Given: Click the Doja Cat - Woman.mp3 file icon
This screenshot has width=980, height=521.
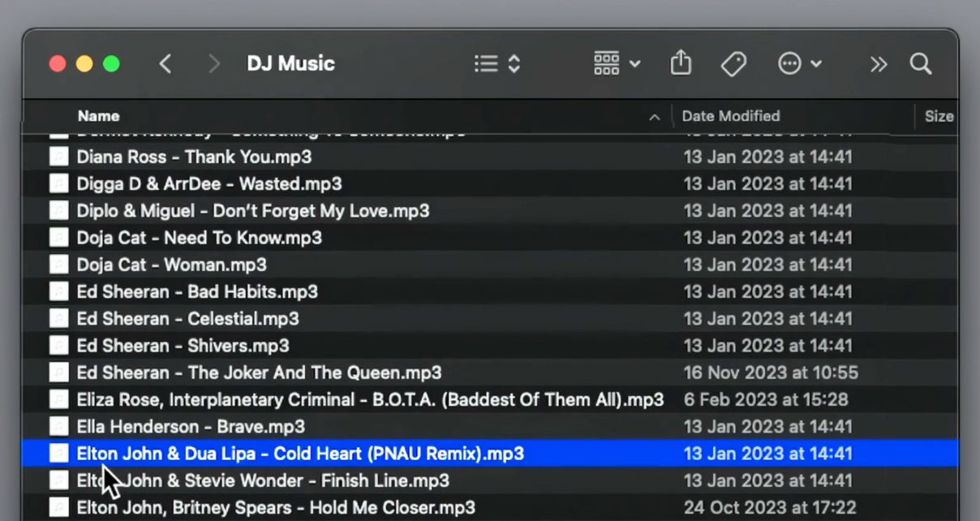Looking at the screenshot, I should [58, 265].
